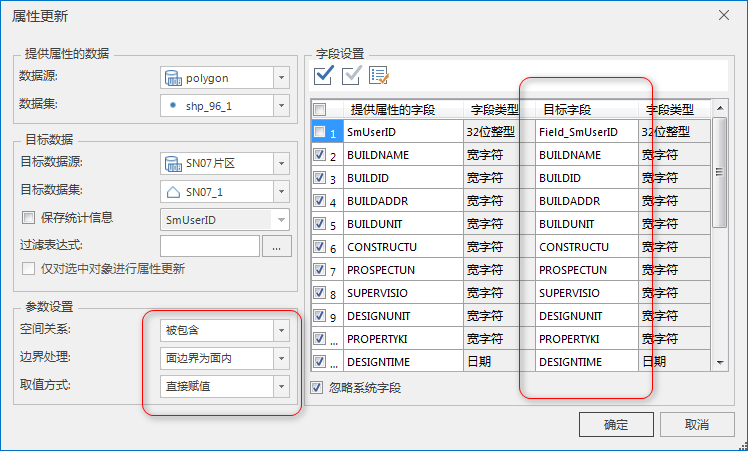Uncheck the BUILDUNIT row checkbox

coord(320,223)
